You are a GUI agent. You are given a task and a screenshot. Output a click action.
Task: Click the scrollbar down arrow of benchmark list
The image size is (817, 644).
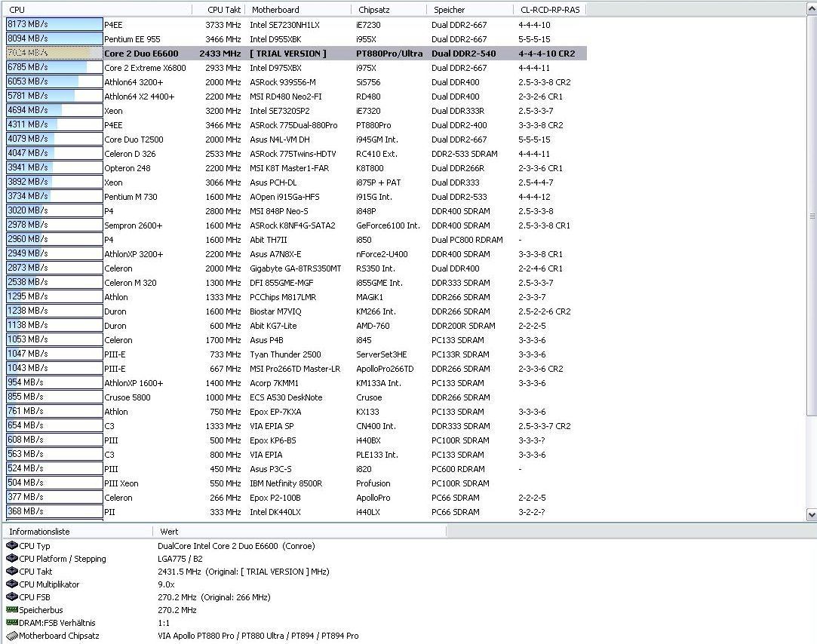811,514
